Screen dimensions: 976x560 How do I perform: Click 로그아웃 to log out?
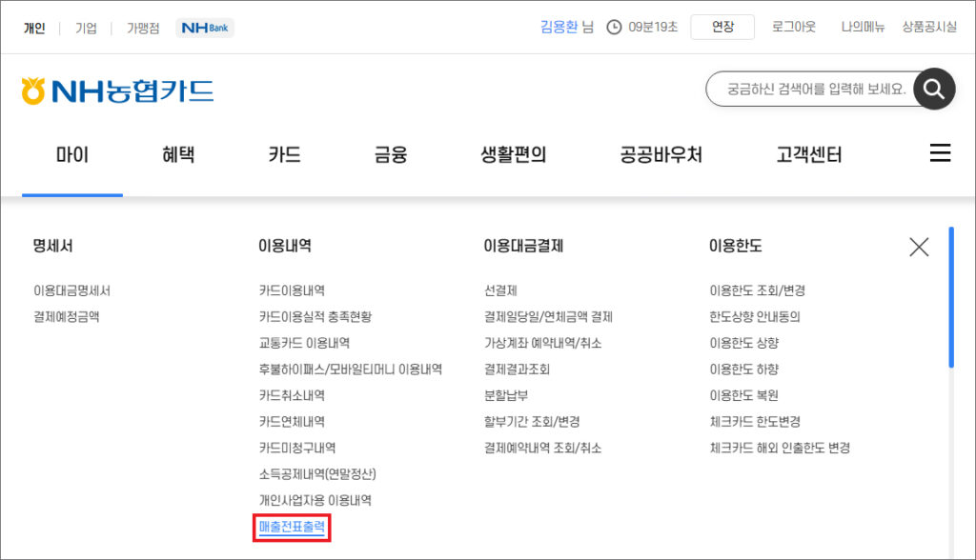(794, 27)
